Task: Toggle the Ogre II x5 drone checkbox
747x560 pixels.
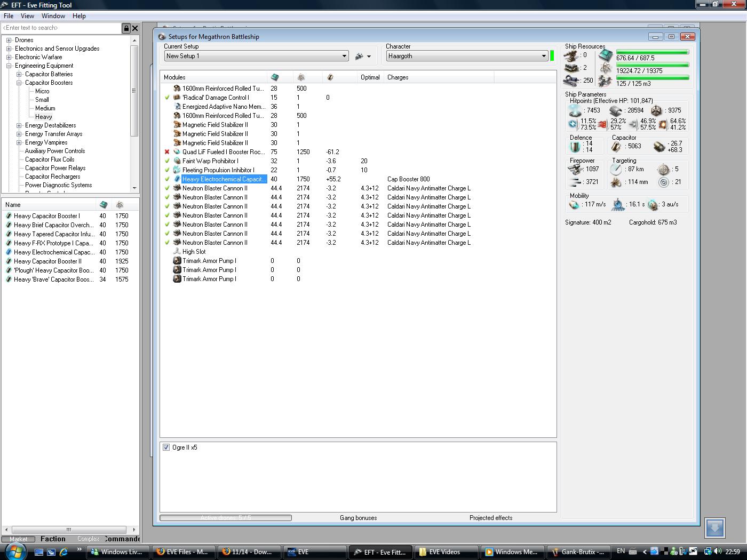Action: point(166,447)
